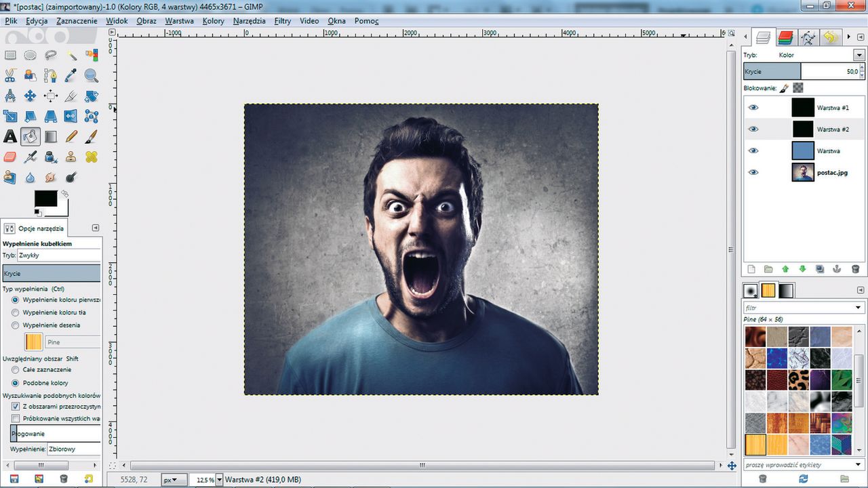Select the Color Picker eyedropper tool
The height and width of the screenshot is (488, 868).
(71, 75)
